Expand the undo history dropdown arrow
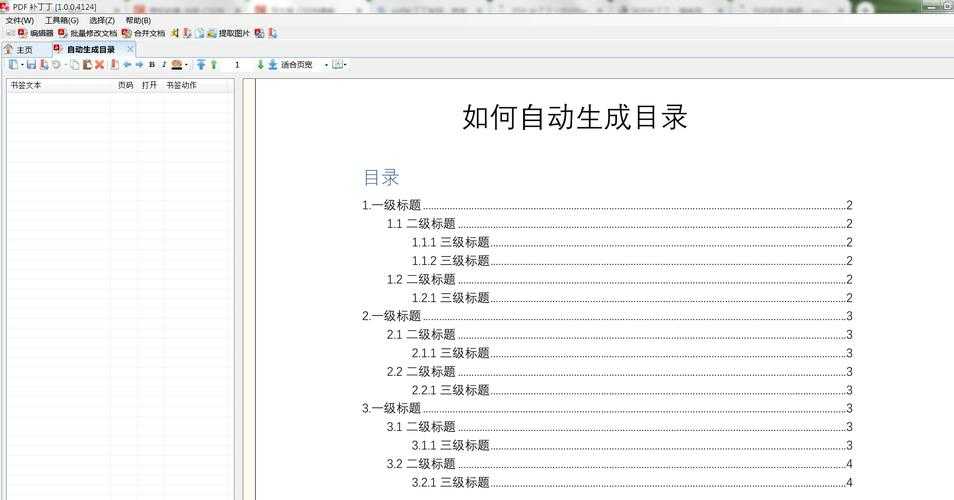This screenshot has width=954, height=500. click(65, 64)
